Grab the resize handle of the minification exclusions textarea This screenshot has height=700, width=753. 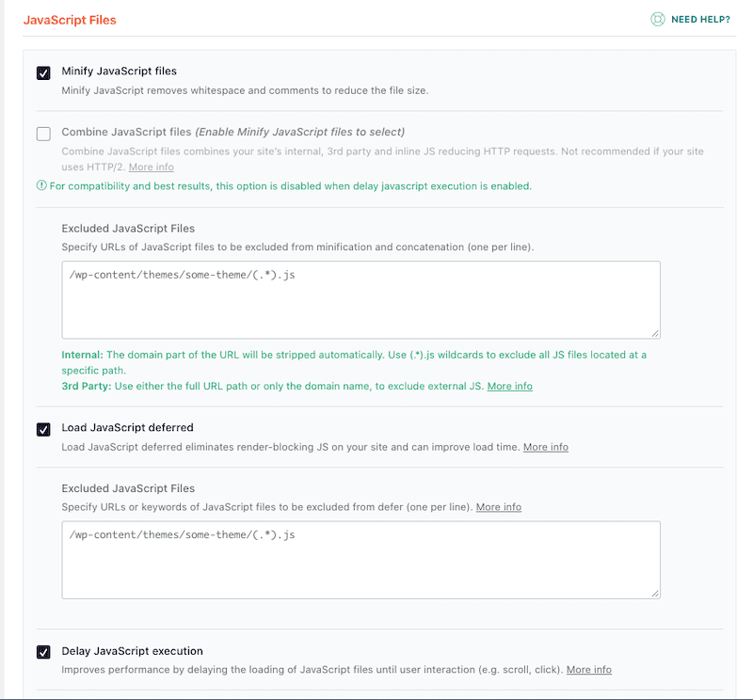click(x=655, y=333)
